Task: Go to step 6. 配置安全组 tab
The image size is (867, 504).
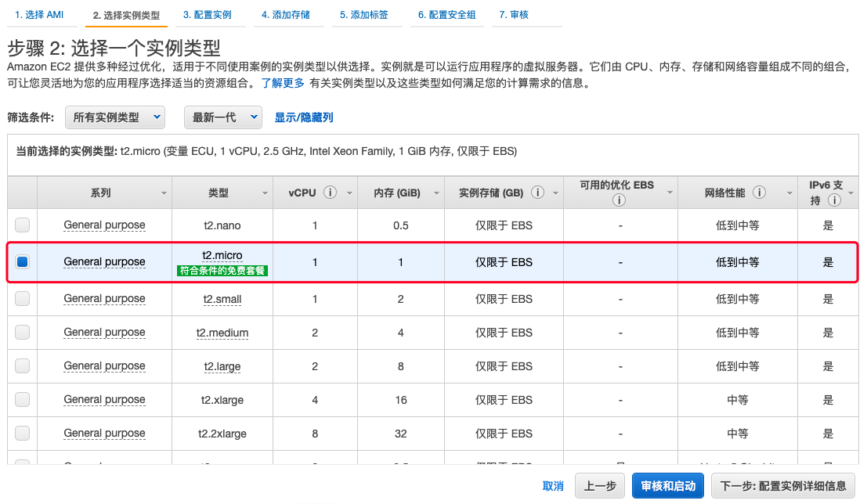Action: point(446,15)
